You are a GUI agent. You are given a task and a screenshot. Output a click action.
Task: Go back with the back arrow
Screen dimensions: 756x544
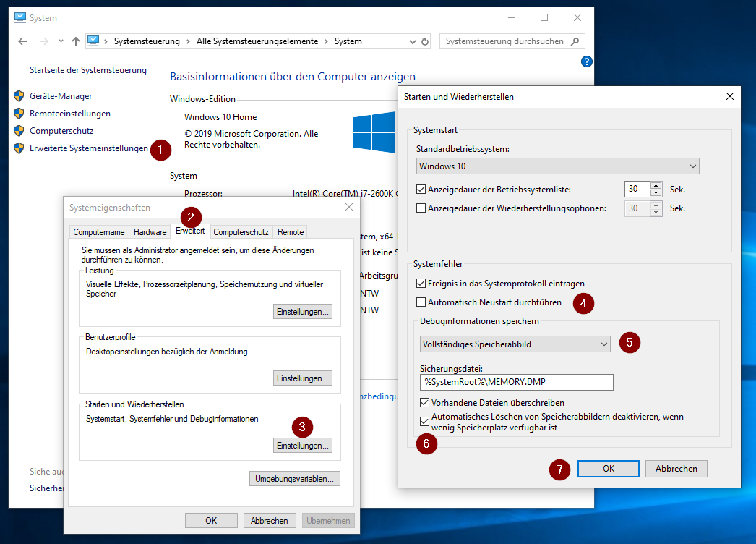pos(22,41)
